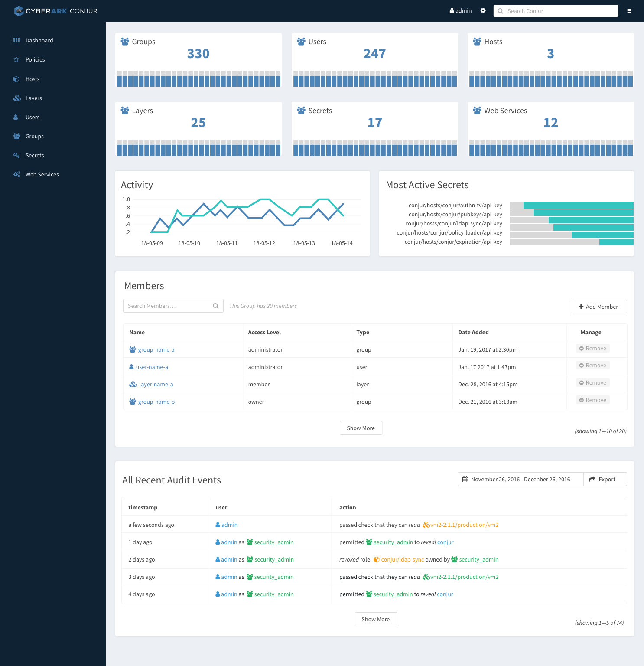Click the Web Services gears icon in sidebar
Viewport: 644px width, 666px height.
pyautogui.click(x=16, y=174)
